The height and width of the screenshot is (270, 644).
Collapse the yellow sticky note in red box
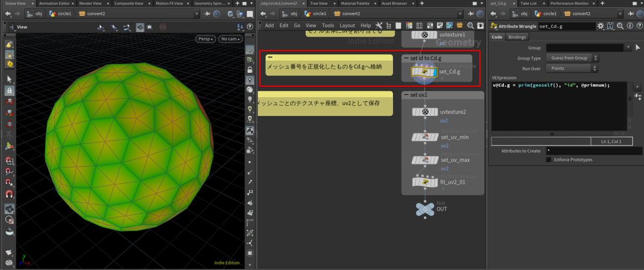[x=270, y=57]
